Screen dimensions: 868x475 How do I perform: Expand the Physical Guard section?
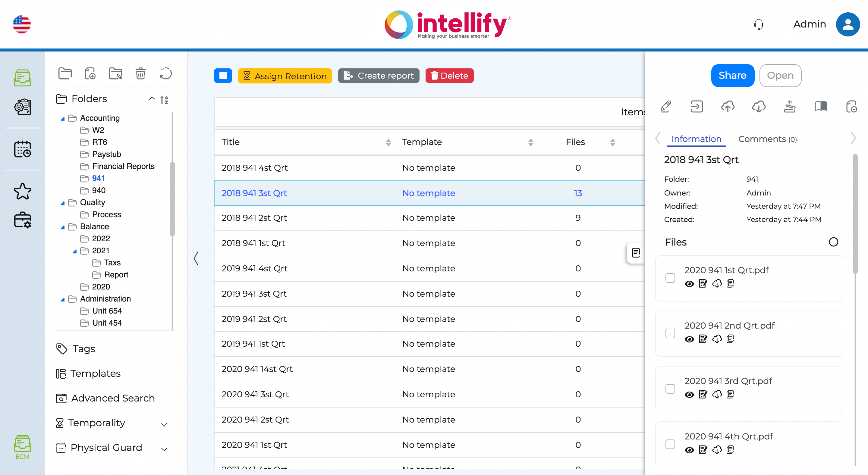click(x=164, y=449)
